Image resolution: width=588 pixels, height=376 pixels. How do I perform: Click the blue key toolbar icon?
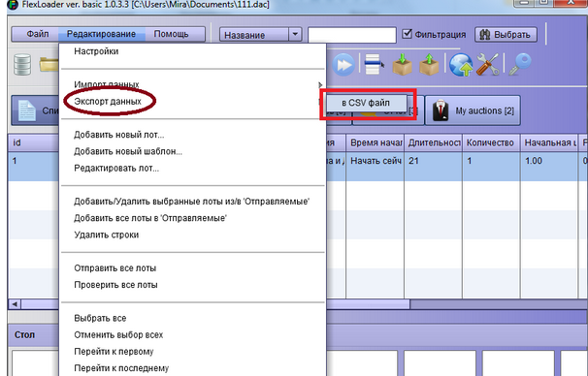tap(520, 64)
